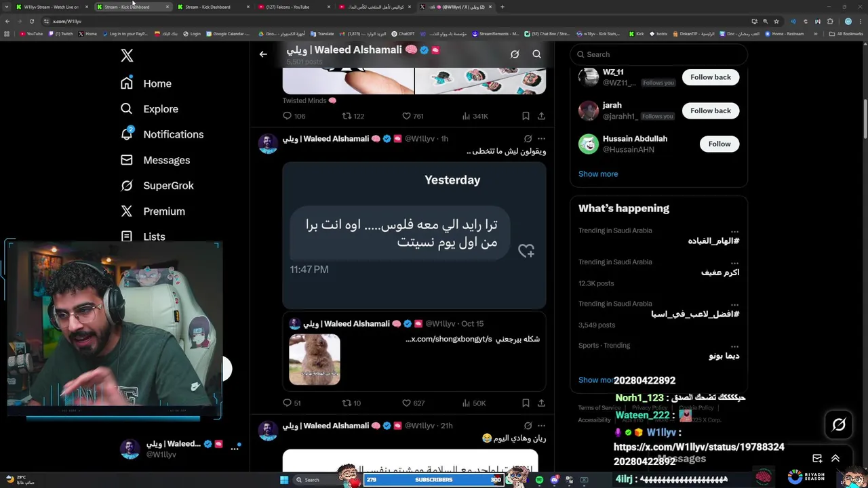Image resolution: width=868 pixels, height=488 pixels.
Task: Click Show more under who to follow
Action: point(598,174)
